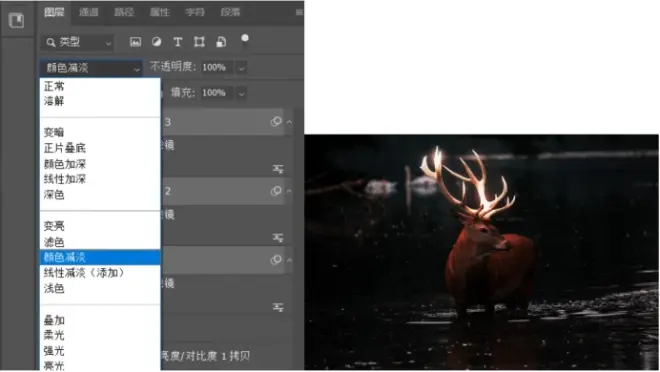The height and width of the screenshot is (372, 660).
Task: Click the 填充 100% value field
Action: (x=217, y=93)
